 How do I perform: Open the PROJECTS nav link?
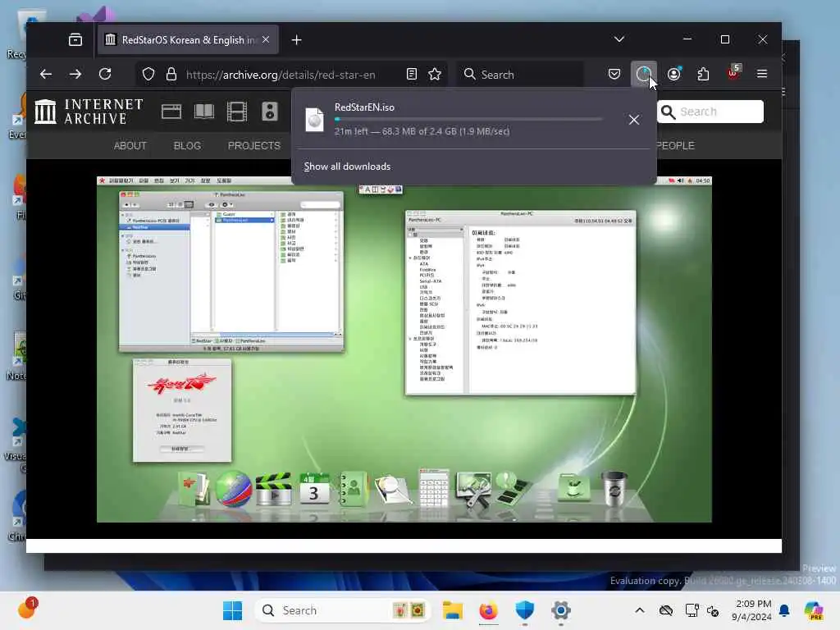254,146
